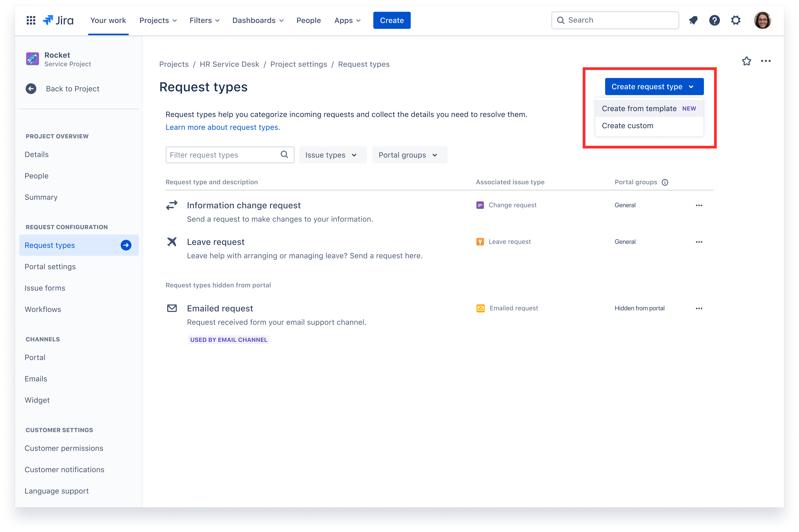Open notifications bell icon
Image resolution: width=799 pixels, height=532 pixels.
(693, 20)
